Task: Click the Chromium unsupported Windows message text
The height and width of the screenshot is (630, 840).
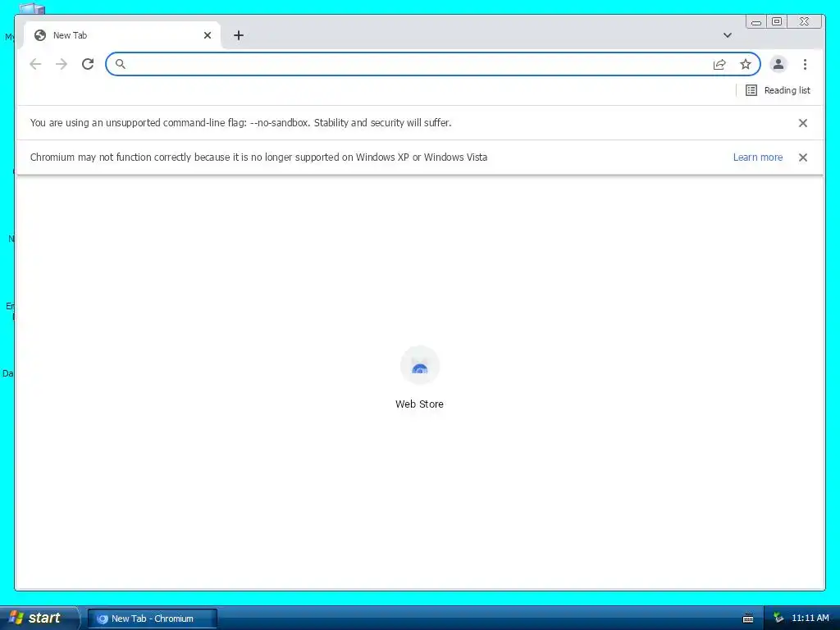Action: tap(258, 157)
